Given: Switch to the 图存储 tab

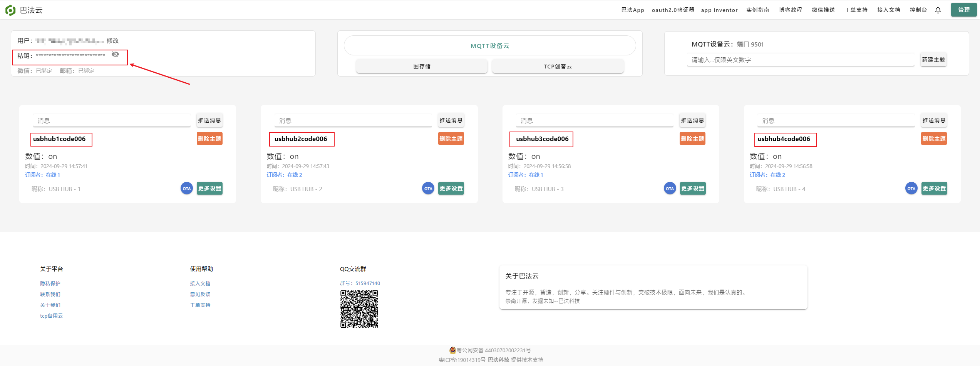Looking at the screenshot, I should tap(422, 67).
